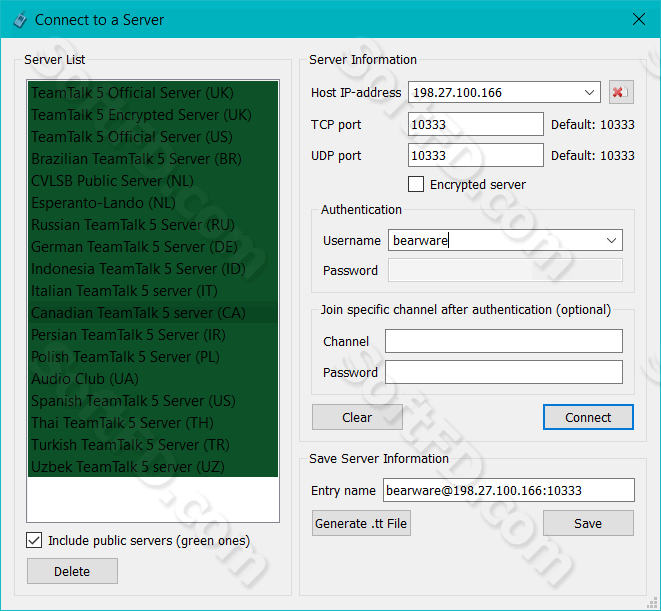
Task: Select Turkish TeamTalk 5 Server (TR)
Action: 153,444
